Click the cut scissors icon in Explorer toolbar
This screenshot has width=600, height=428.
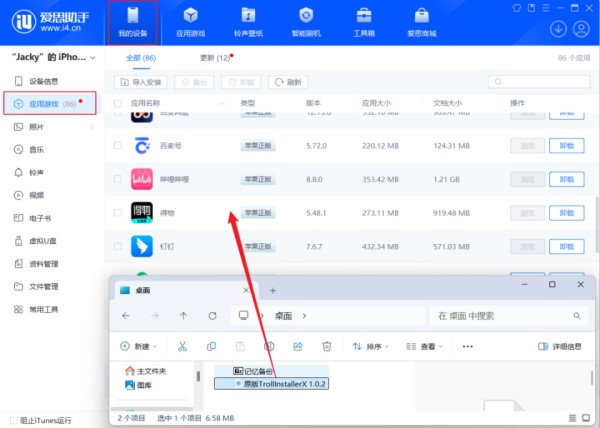pos(182,346)
